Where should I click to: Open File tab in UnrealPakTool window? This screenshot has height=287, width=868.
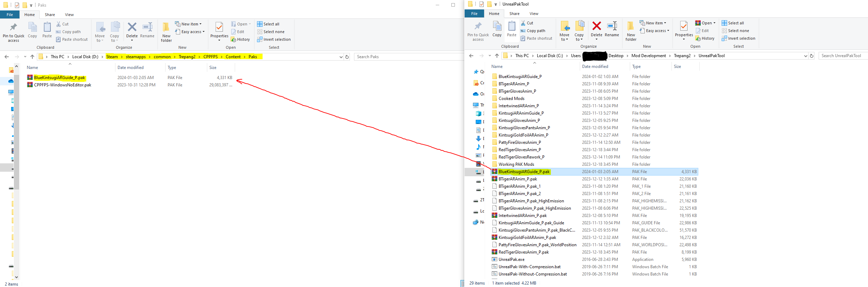(474, 14)
